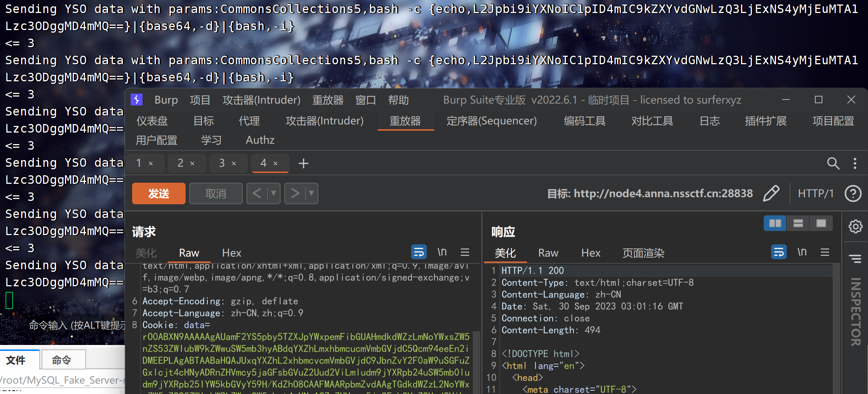Image resolution: width=868 pixels, height=394 pixels.
Task: Expand the back history dropdown arrow
Action: pyautogui.click(x=274, y=193)
